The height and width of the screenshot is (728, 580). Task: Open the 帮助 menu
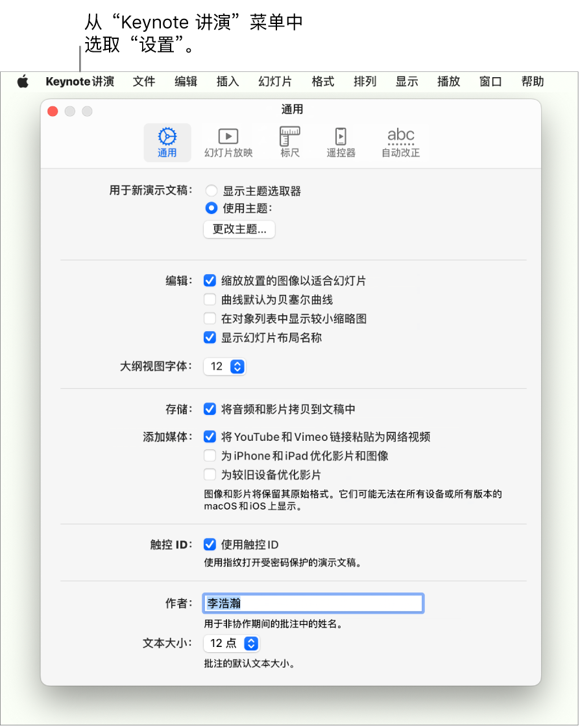533,82
